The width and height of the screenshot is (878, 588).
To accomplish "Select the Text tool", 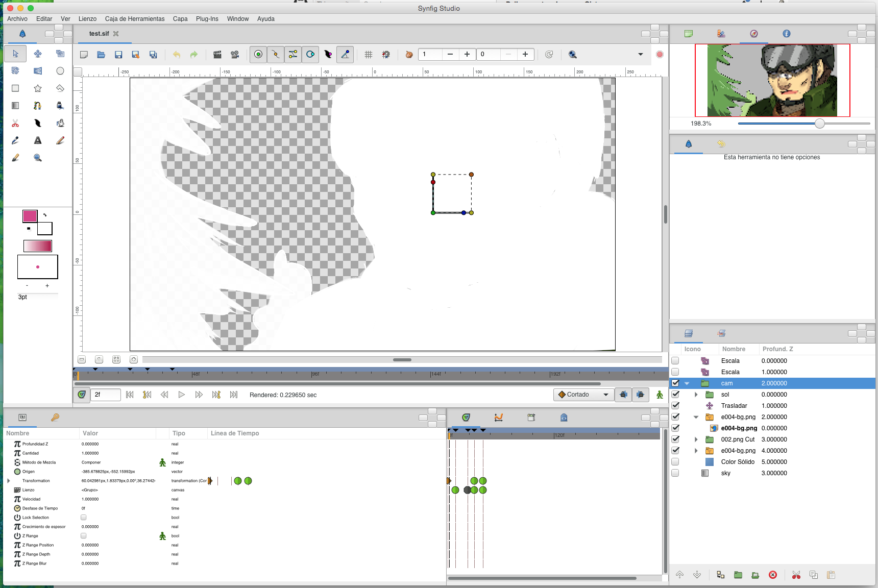I will (x=38, y=140).
